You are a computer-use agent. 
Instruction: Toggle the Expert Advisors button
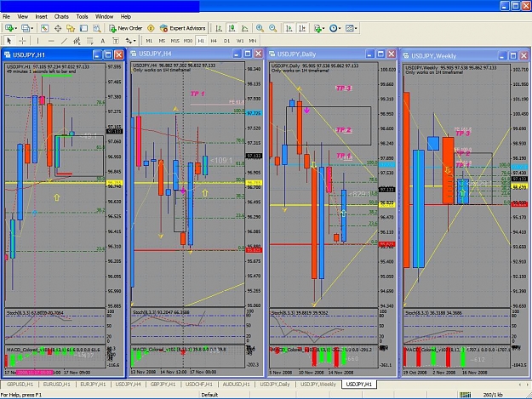click(x=182, y=28)
